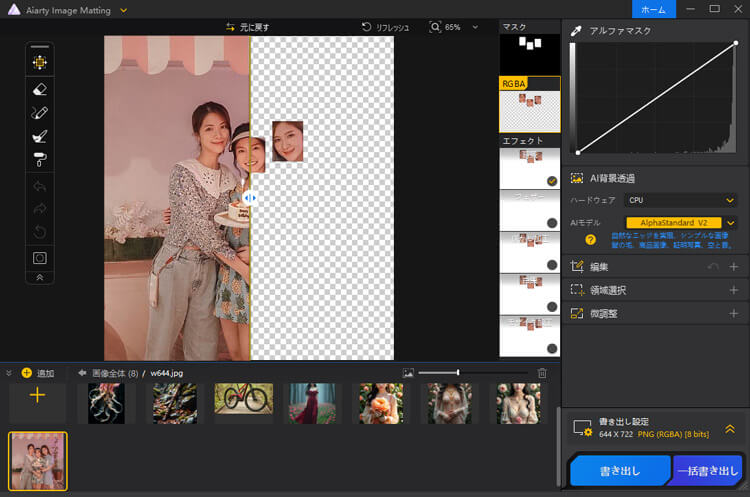Select the Brush pen tool
Screen dimensions: 750x497
(x=40, y=112)
